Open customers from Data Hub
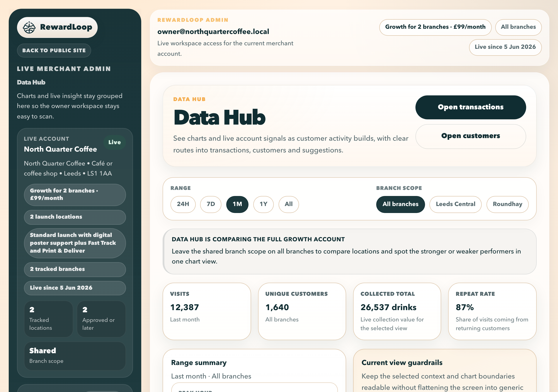558x392 pixels. tap(471, 136)
